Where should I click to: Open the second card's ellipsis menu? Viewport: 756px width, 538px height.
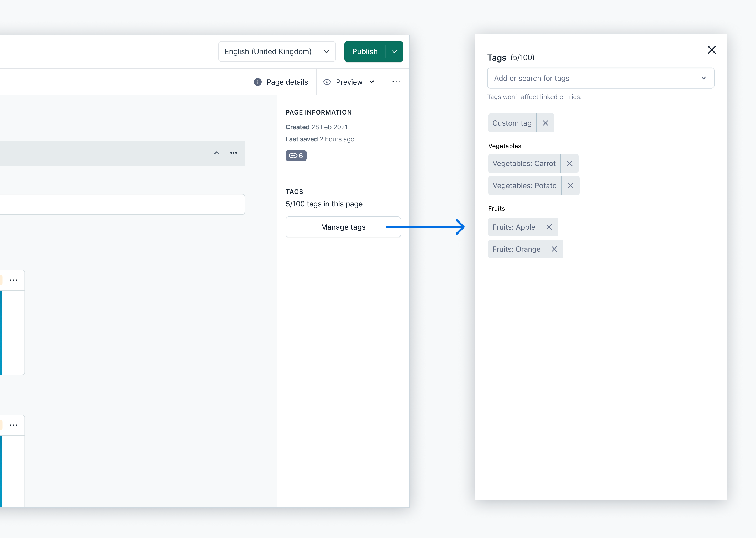tap(14, 425)
